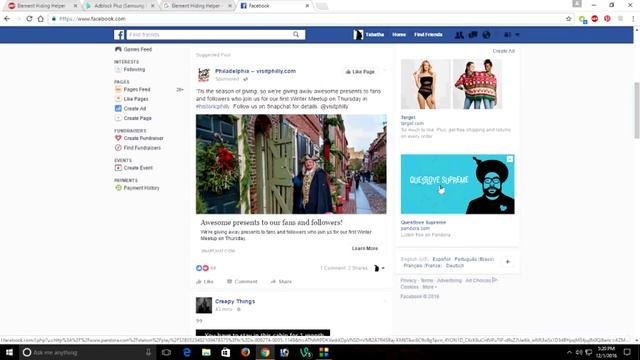This screenshot has height=360, width=640.
Task: Open the privacy shortcuts lock icon
Action: (507, 35)
